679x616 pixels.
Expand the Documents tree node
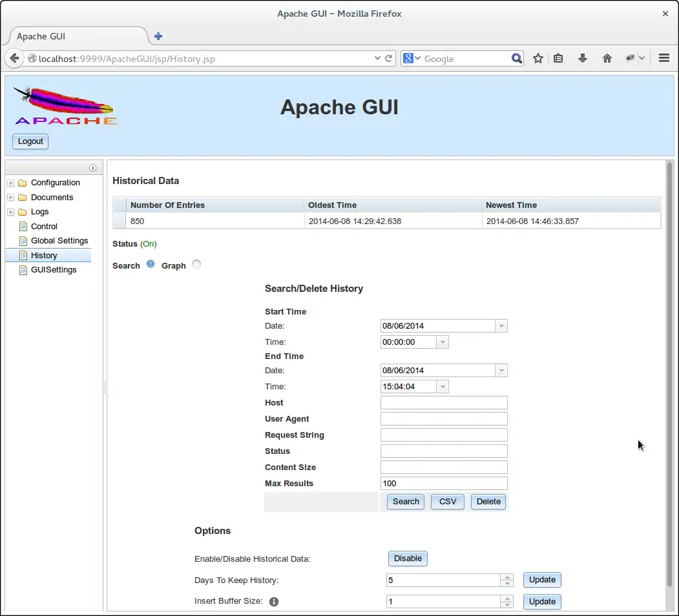click(x=11, y=198)
